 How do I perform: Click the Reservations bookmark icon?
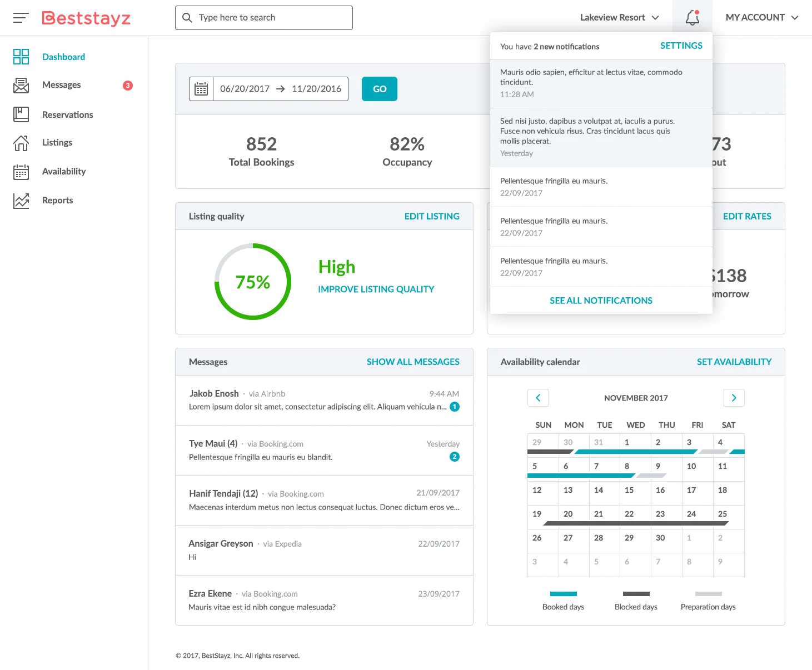21,114
